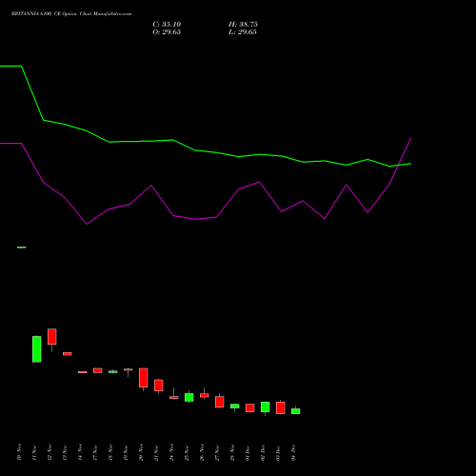Select the low value L: 29.65
The width and height of the screenshot is (476, 476).
coord(243,32)
